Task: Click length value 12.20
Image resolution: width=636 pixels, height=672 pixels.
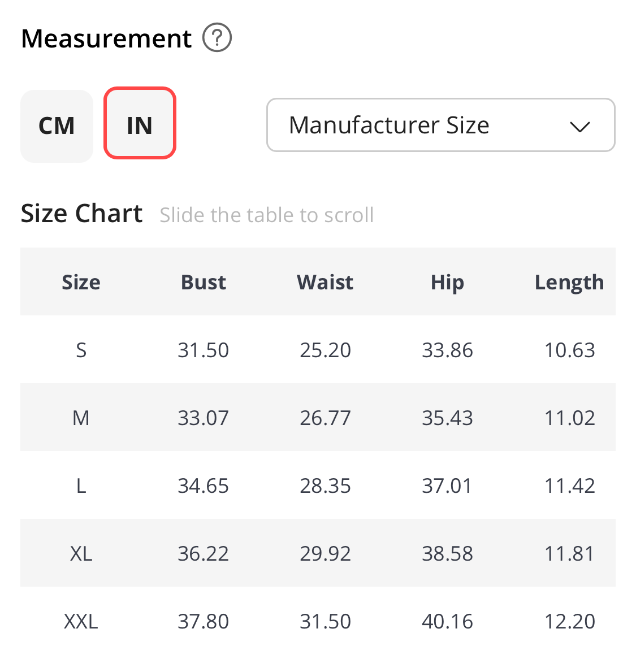Action: [569, 621]
